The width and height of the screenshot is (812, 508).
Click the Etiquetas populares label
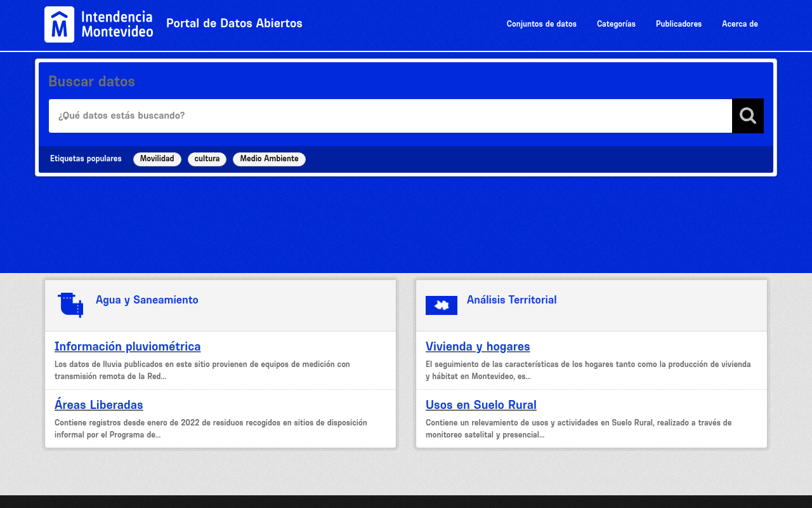click(86, 159)
